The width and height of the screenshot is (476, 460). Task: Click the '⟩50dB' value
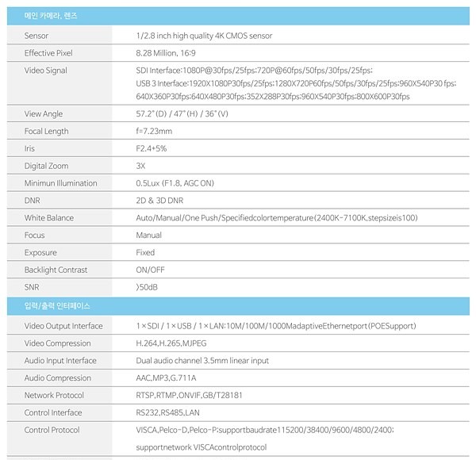[x=147, y=287]
